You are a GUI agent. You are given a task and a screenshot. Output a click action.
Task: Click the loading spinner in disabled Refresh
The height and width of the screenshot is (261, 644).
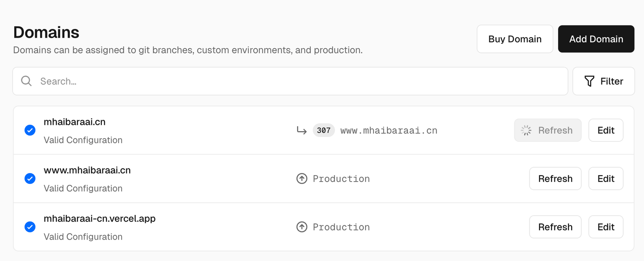(x=526, y=130)
